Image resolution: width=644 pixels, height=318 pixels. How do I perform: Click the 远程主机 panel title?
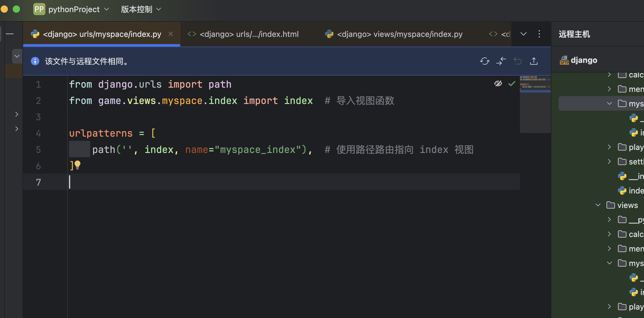(x=574, y=34)
